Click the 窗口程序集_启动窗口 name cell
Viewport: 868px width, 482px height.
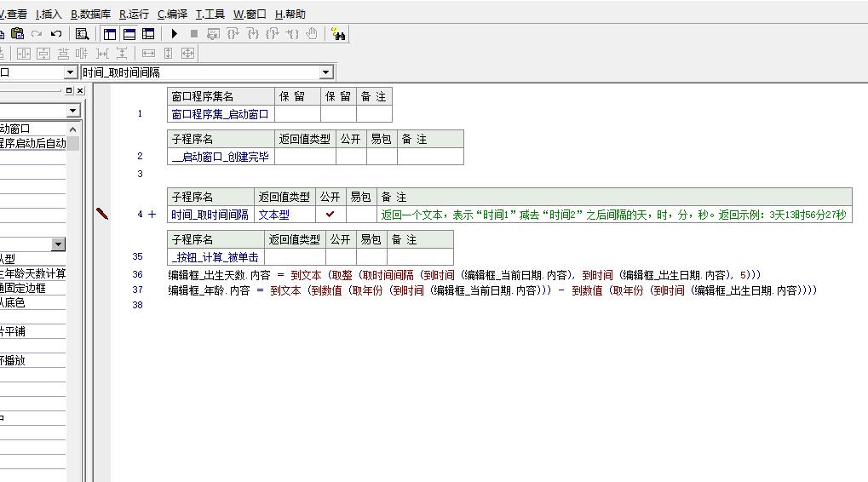point(221,114)
